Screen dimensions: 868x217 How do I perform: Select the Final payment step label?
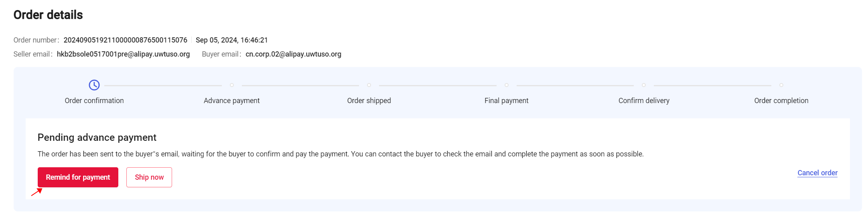pos(506,101)
